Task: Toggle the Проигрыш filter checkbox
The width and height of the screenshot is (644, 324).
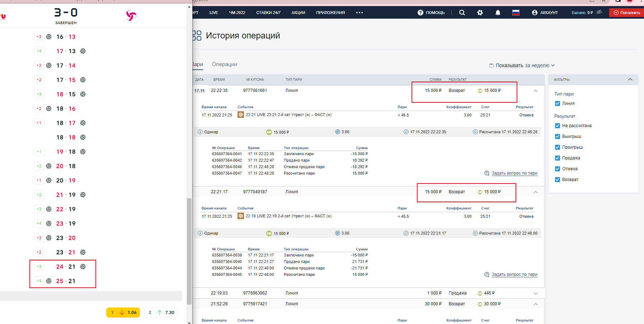Action: [557, 147]
